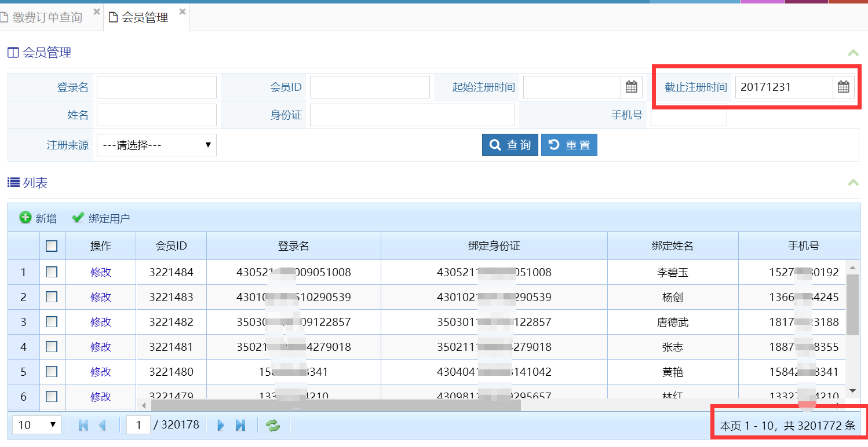Switch to 会员管理 tab

pos(145,17)
